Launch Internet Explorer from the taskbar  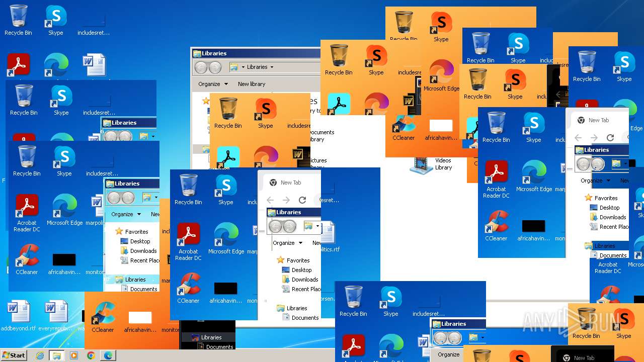40,355
